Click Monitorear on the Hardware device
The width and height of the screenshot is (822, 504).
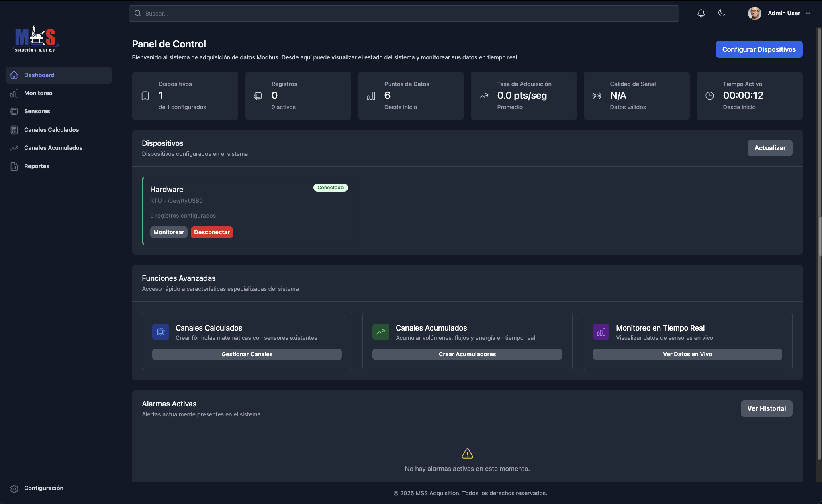point(169,232)
